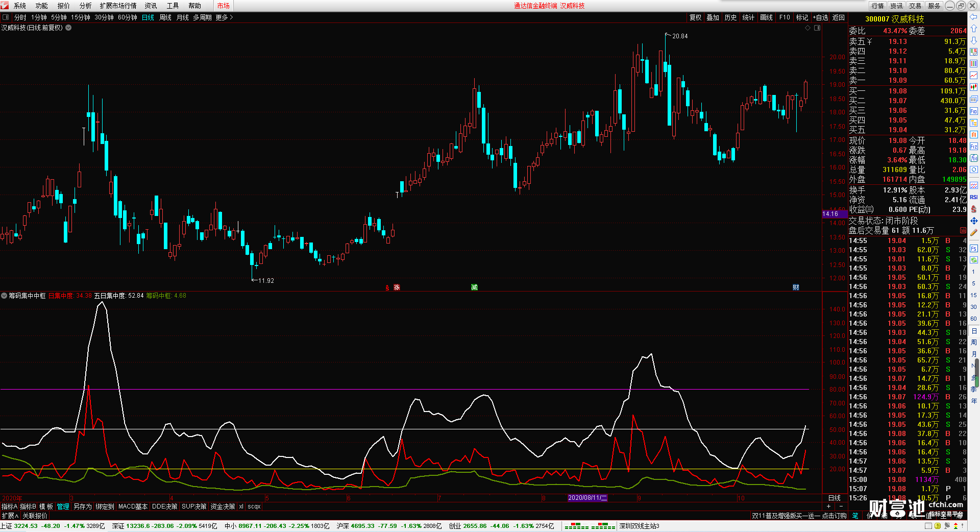Click the vertical scrollbar thumb at right edge
This screenshot has height=532, width=980.
977,373
